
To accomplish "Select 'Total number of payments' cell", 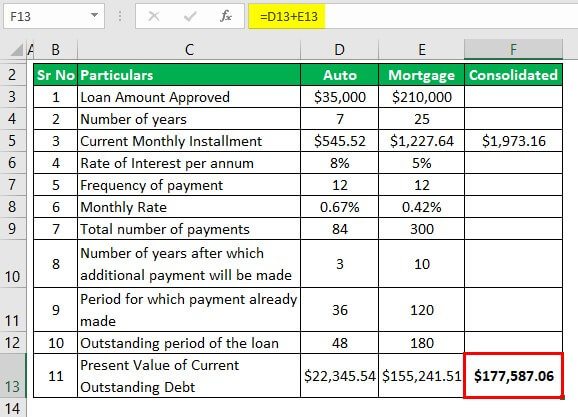I will (189, 229).
